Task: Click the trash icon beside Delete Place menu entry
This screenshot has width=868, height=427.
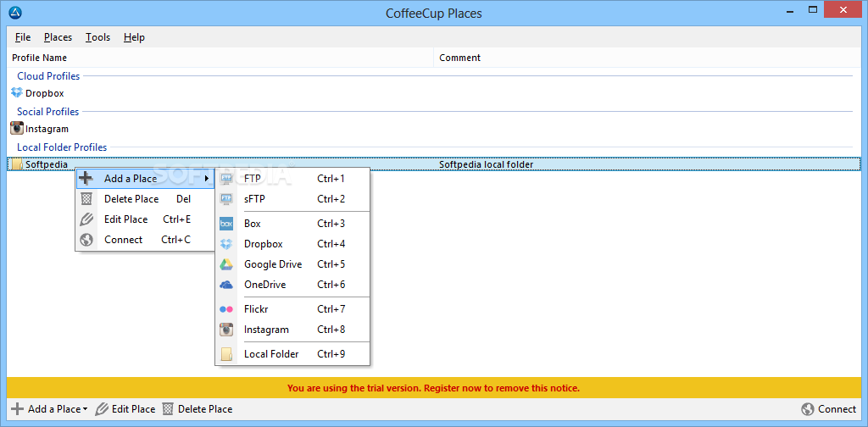Action: (x=86, y=199)
